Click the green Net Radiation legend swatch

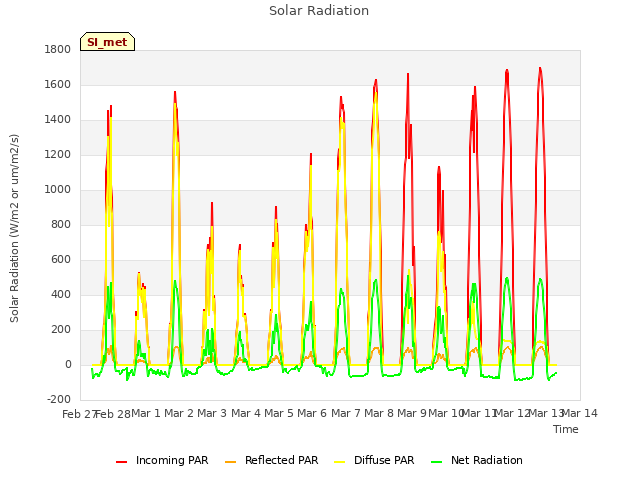[x=436, y=462]
